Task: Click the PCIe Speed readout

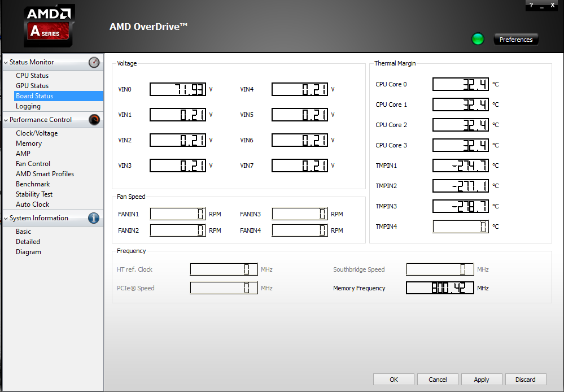Action: [224, 288]
